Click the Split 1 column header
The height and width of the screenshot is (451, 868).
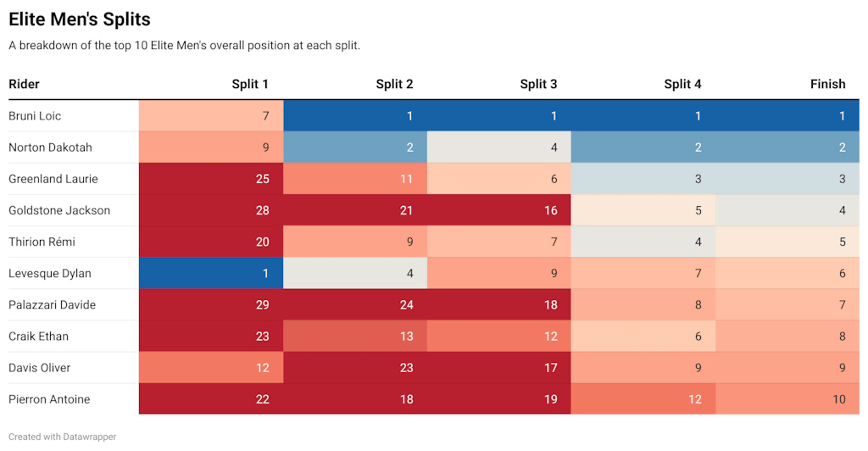250,84
